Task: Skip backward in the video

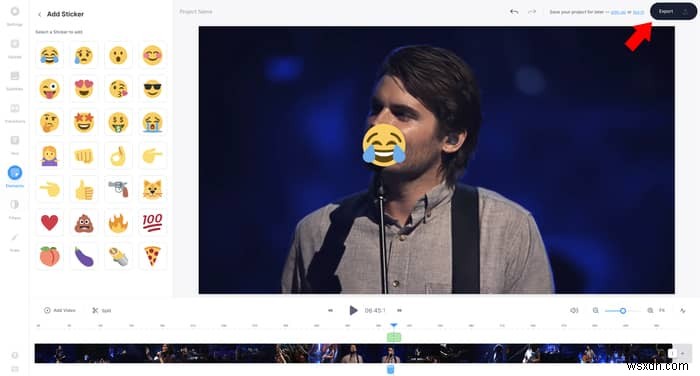Action: pyautogui.click(x=330, y=310)
